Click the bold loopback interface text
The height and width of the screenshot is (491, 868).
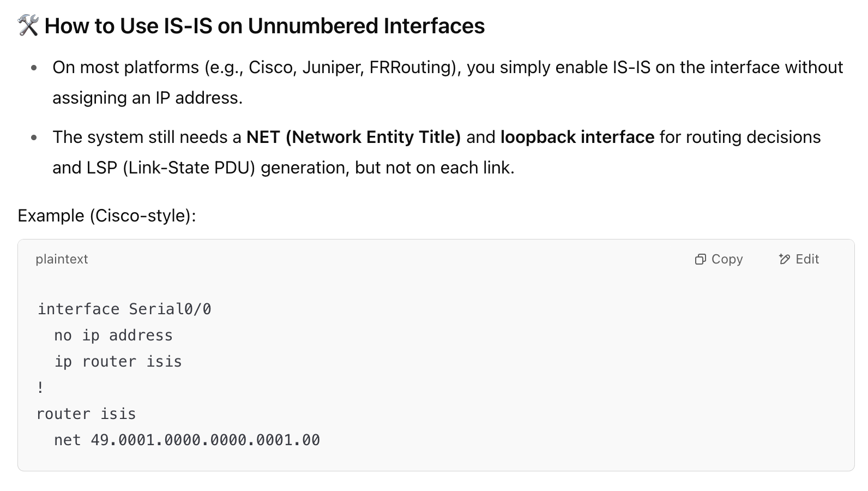[x=577, y=137]
